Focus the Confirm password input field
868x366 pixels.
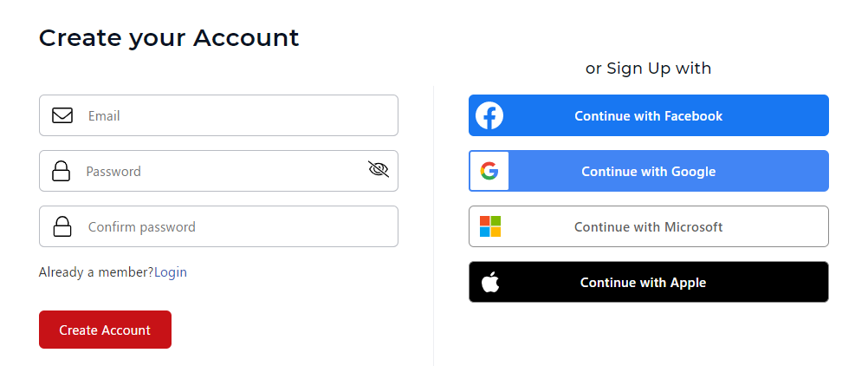[218, 226]
